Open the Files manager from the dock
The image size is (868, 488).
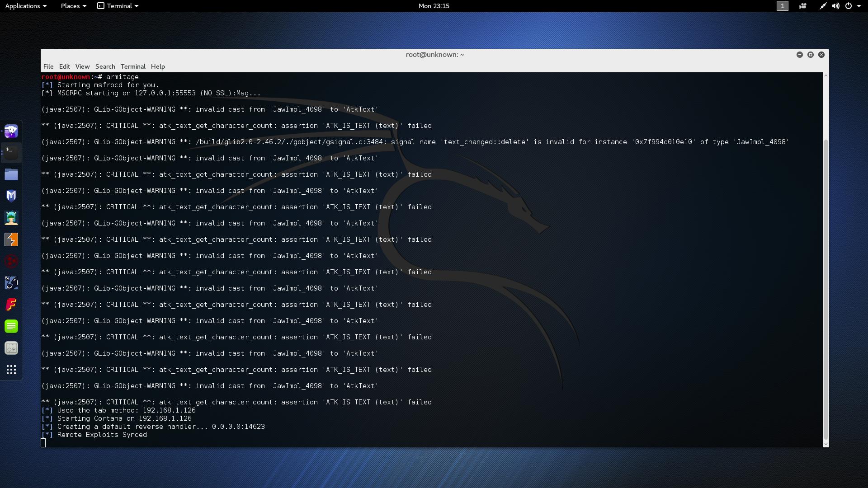11,174
